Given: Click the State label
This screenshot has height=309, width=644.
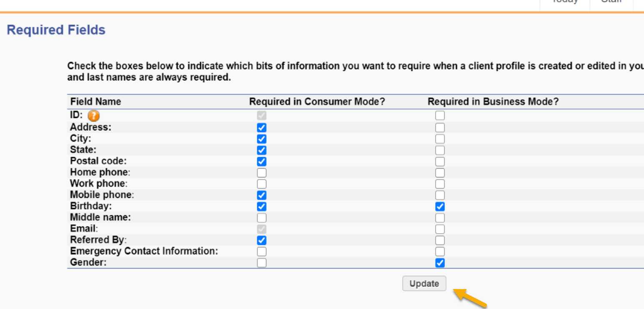Looking at the screenshot, I should (83, 150).
